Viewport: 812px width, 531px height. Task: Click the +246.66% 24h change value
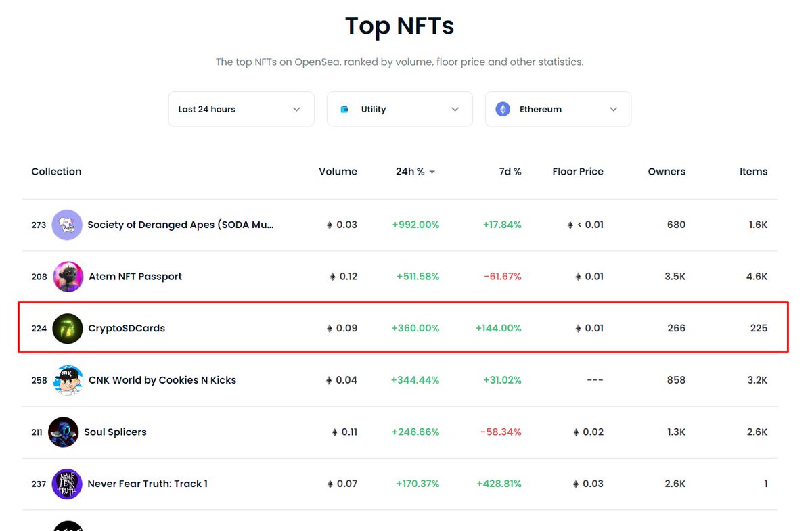click(x=415, y=432)
